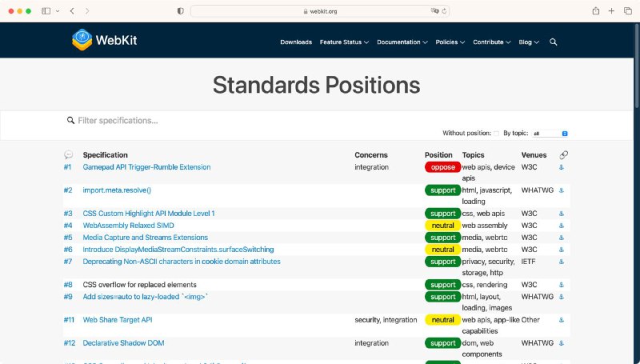Image resolution: width=640 pixels, height=364 pixels.
Task: Click 'CSS overflow for replaced elements' text
Action: coord(139,285)
